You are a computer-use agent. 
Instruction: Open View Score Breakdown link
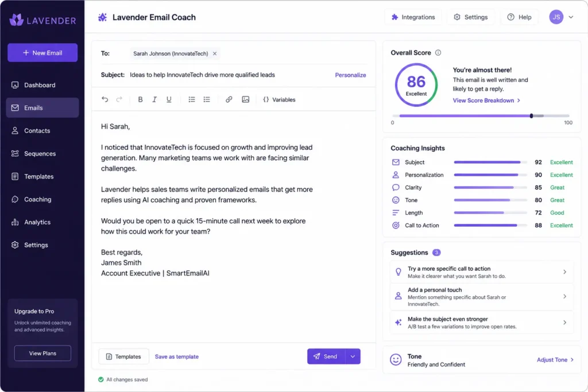(486, 100)
